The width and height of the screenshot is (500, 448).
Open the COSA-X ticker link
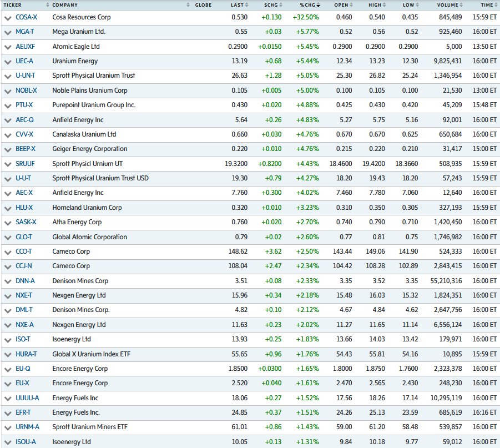pyautogui.click(x=26, y=17)
